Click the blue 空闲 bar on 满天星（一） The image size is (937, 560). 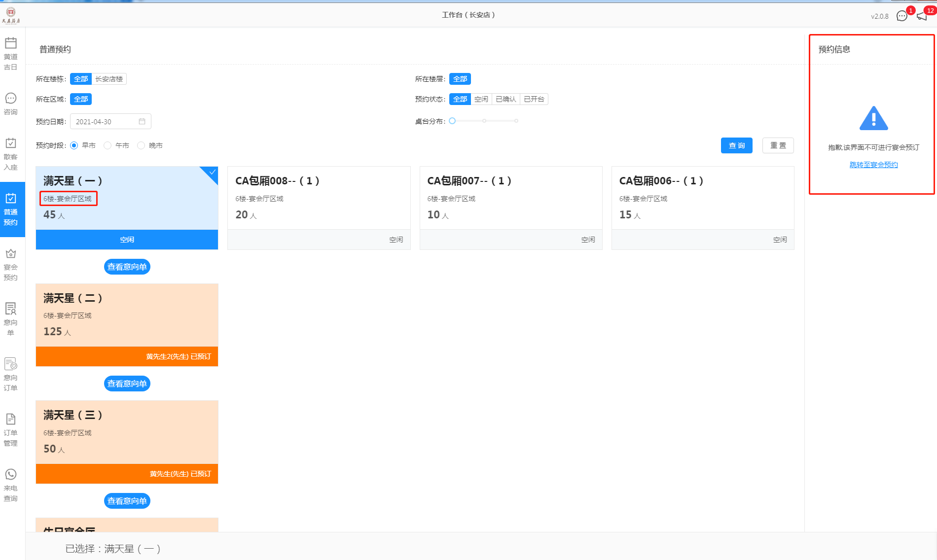[x=127, y=240]
